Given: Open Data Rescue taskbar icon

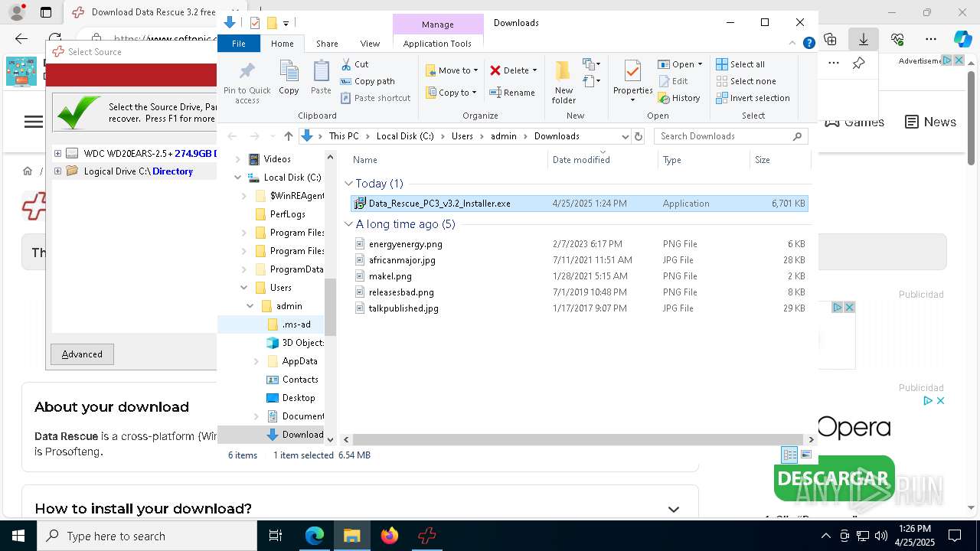Looking at the screenshot, I should coord(427,536).
